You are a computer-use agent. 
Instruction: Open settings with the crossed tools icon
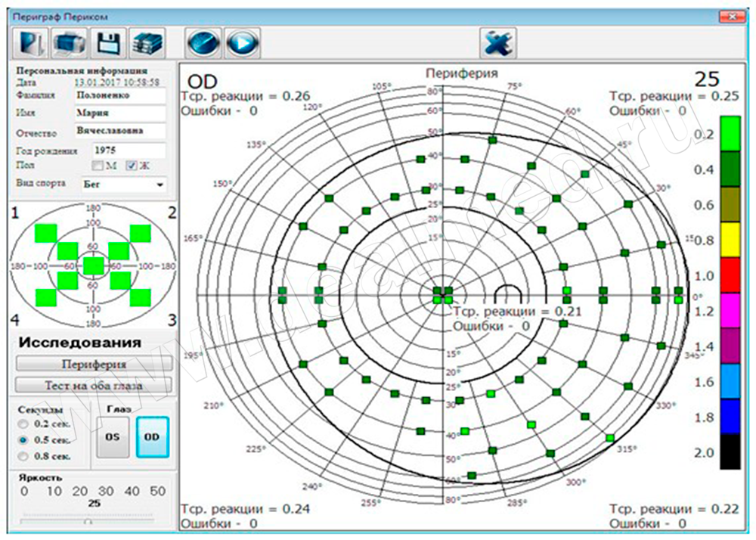click(x=498, y=43)
